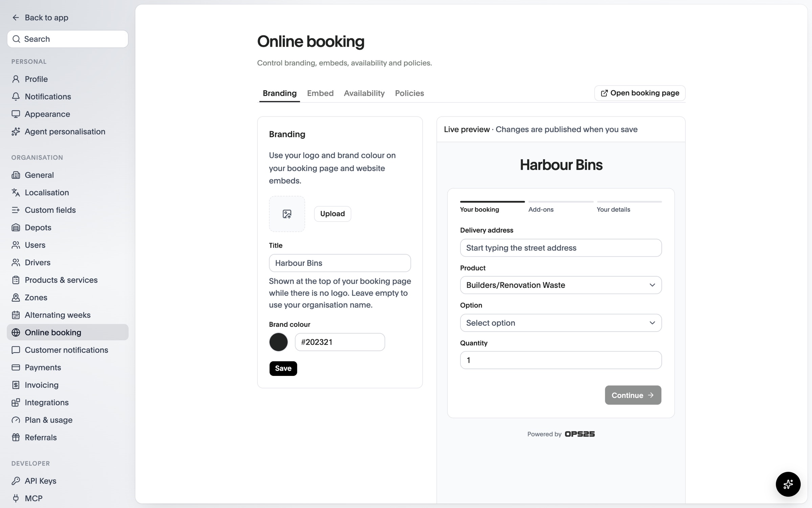Viewport: 812px width, 508px height.
Task: Focus the Title input field
Action: [340, 263]
